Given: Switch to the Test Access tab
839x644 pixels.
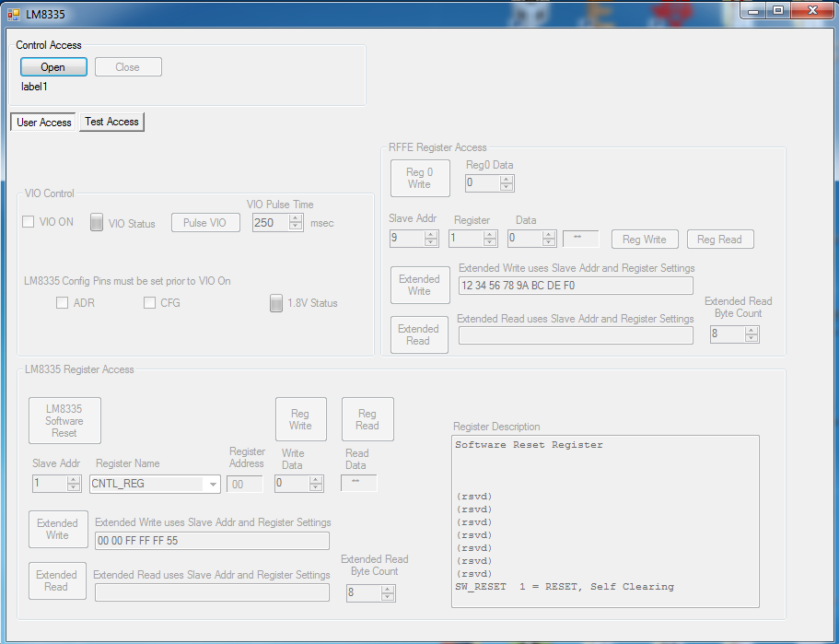Looking at the screenshot, I should 111,122.
